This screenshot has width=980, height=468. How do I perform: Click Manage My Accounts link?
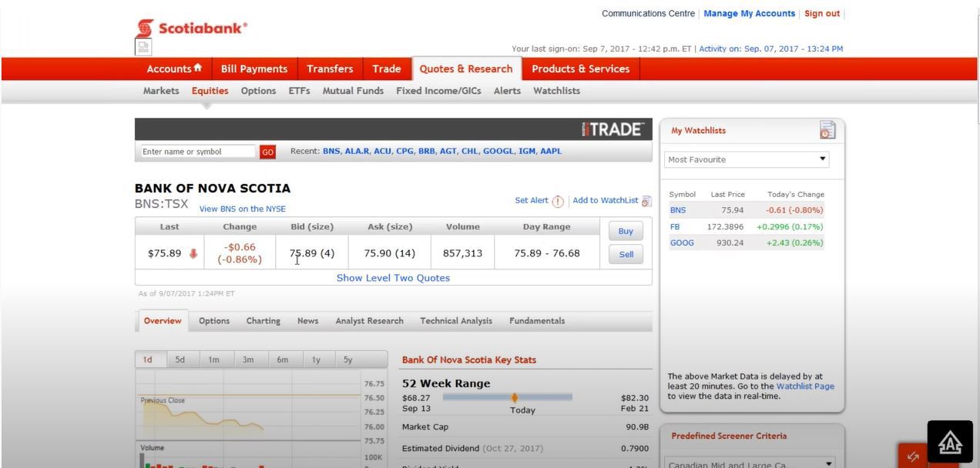(749, 14)
